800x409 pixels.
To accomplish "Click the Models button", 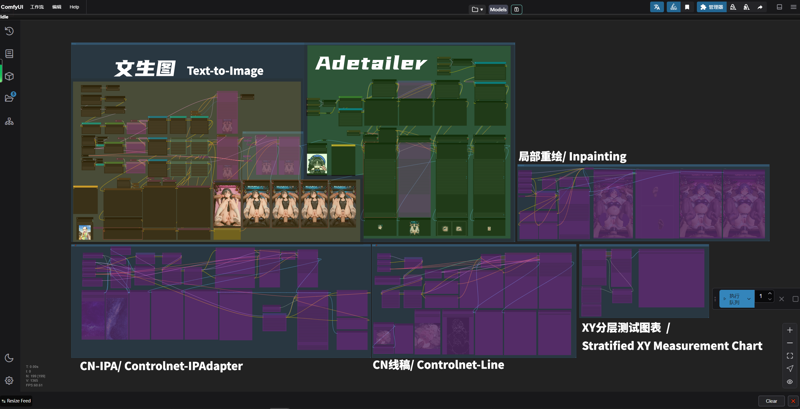I will coord(498,9).
